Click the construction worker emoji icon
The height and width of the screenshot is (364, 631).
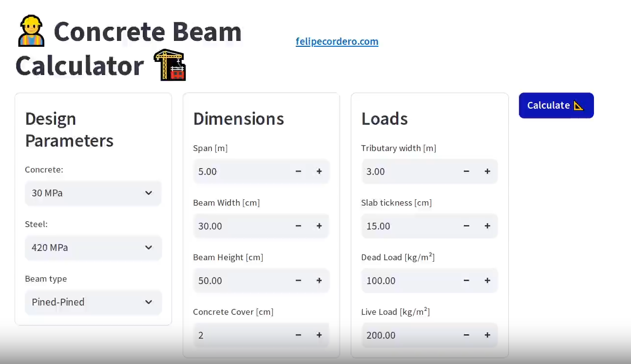(31, 30)
